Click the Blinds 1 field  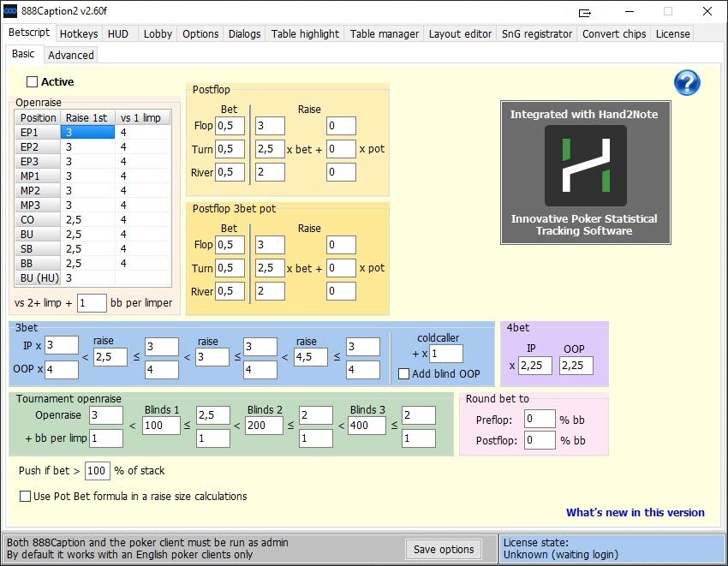pyautogui.click(x=161, y=426)
